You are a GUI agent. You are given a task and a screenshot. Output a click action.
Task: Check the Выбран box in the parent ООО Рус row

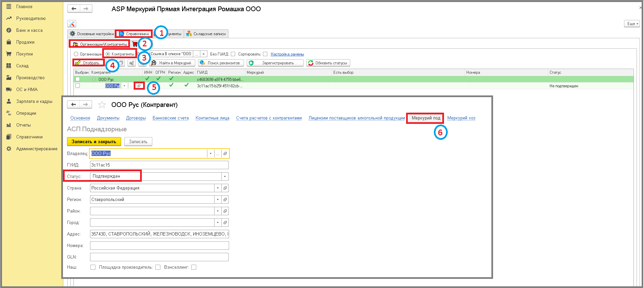(78, 79)
